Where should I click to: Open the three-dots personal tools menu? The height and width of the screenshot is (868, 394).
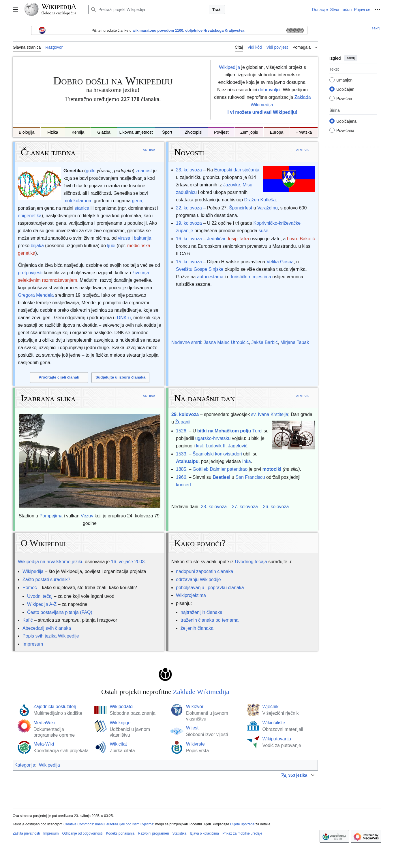377,10
